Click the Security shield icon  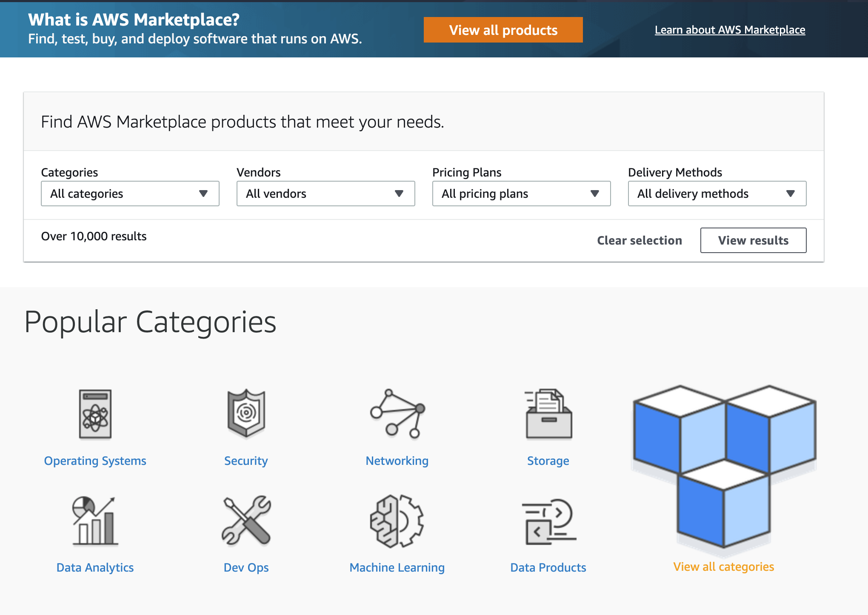(x=246, y=413)
